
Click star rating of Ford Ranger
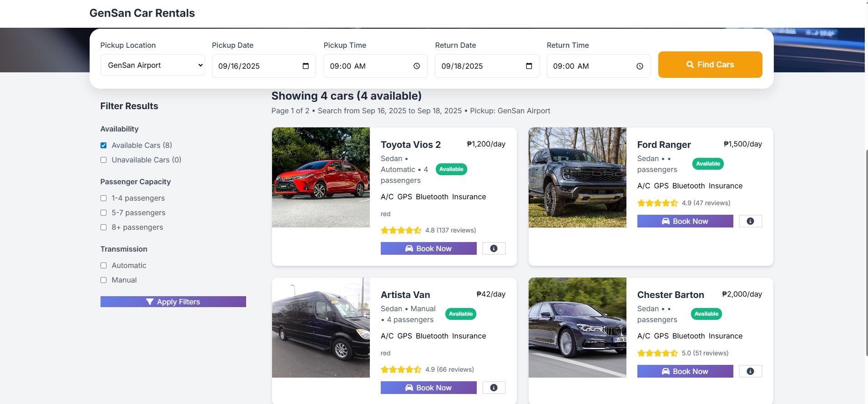pyautogui.click(x=658, y=203)
